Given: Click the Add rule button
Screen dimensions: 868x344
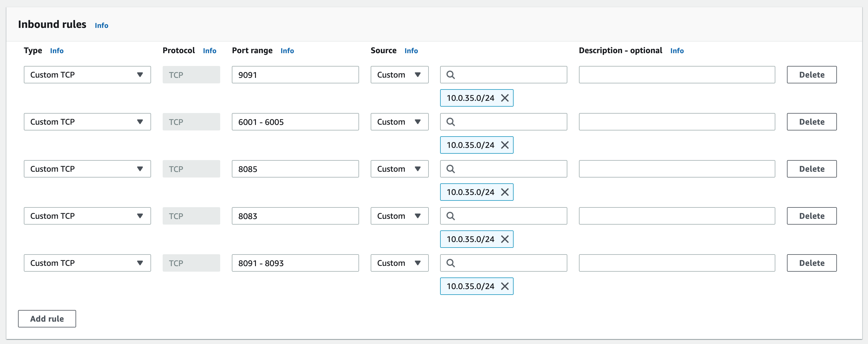Looking at the screenshot, I should pos(47,319).
